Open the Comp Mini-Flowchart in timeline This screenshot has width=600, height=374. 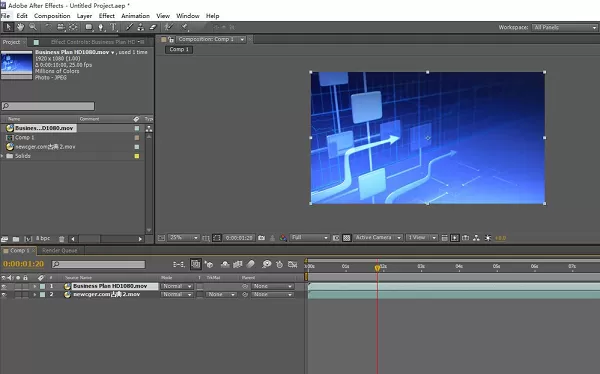click(x=178, y=264)
